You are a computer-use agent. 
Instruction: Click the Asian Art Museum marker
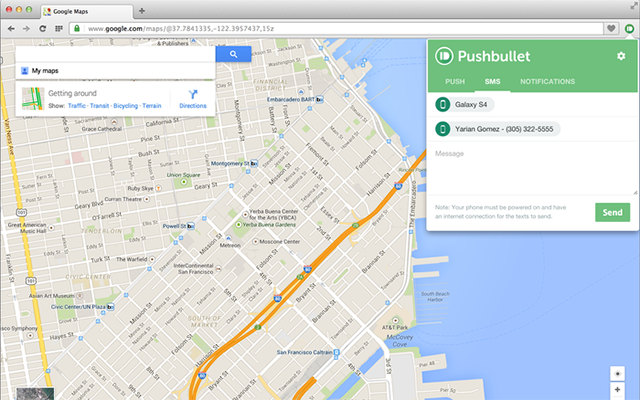(80, 296)
